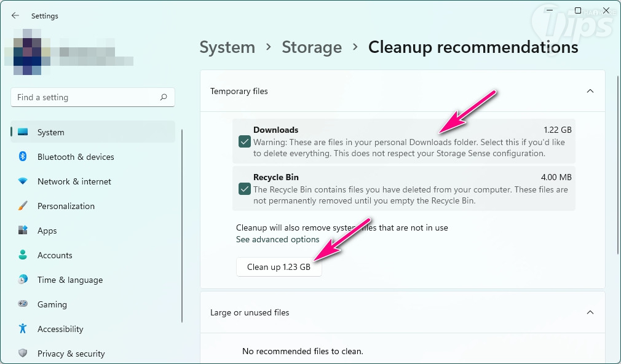Navigate to System breadcrumb
621x364 pixels.
(227, 47)
